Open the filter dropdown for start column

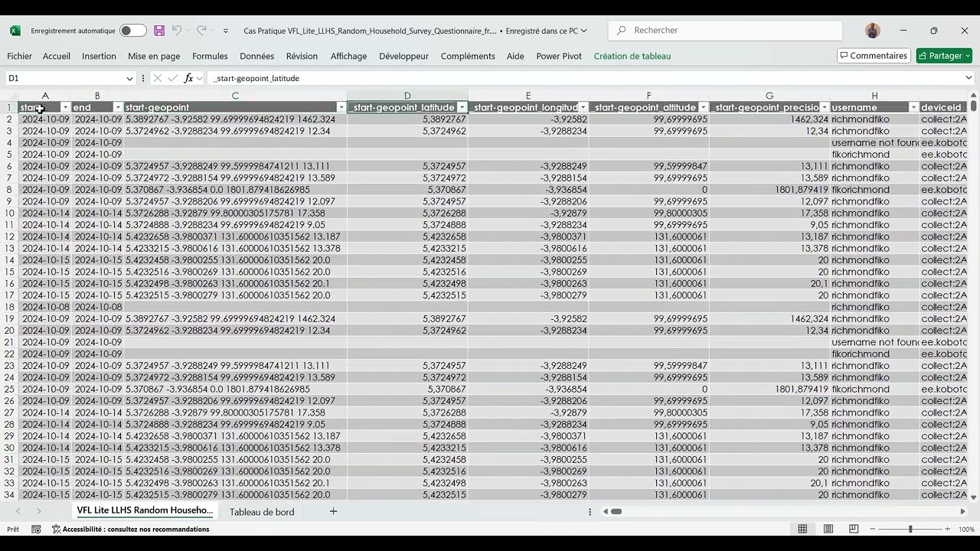pos(65,107)
